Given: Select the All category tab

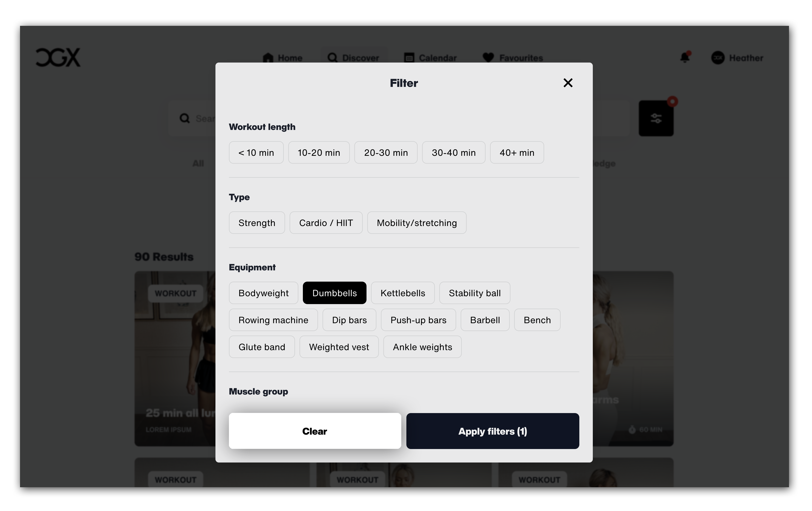Looking at the screenshot, I should pos(198,163).
